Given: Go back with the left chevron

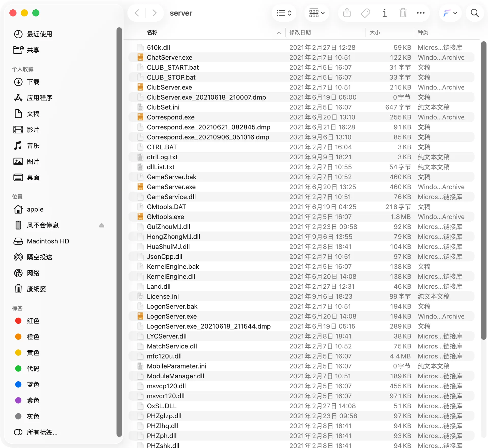Looking at the screenshot, I should pos(137,13).
